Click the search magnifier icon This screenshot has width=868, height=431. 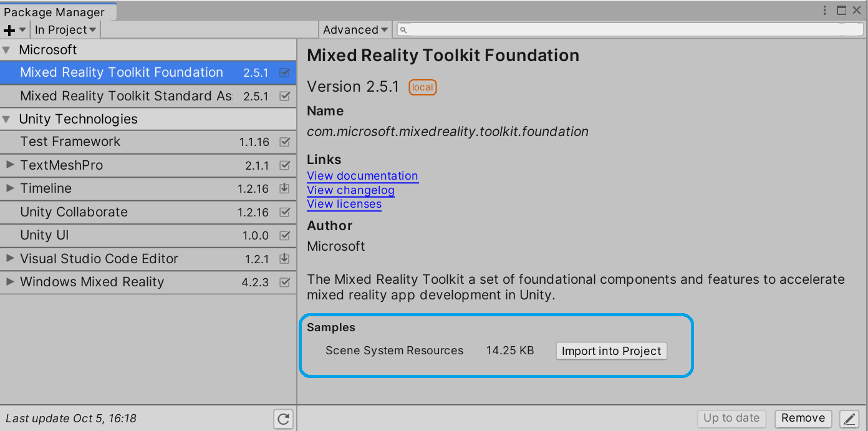(x=403, y=30)
